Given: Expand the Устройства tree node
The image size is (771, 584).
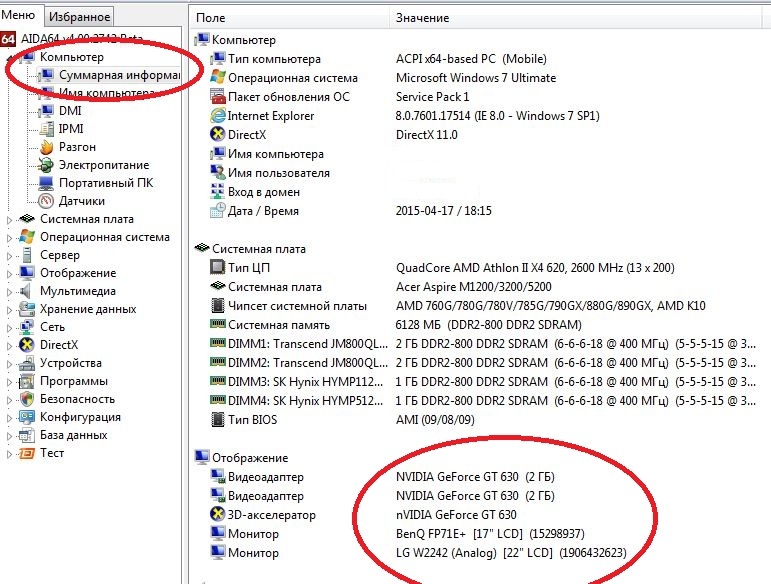Looking at the screenshot, I should click(x=9, y=364).
